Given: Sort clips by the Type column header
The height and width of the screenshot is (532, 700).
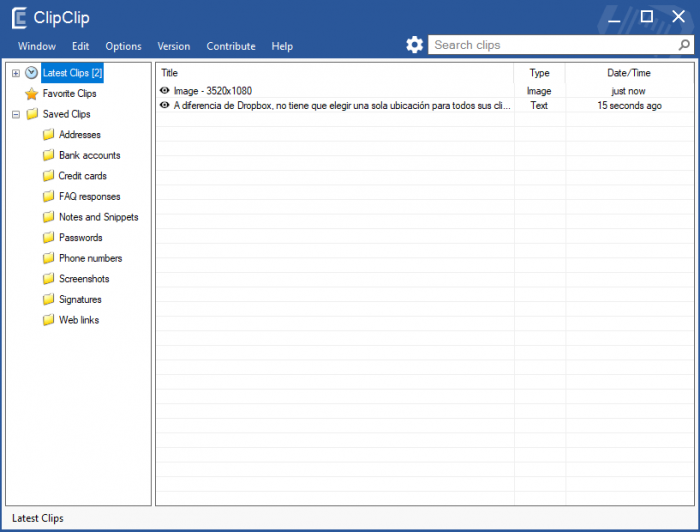Looking at the screenshot, I should [539, 73].
